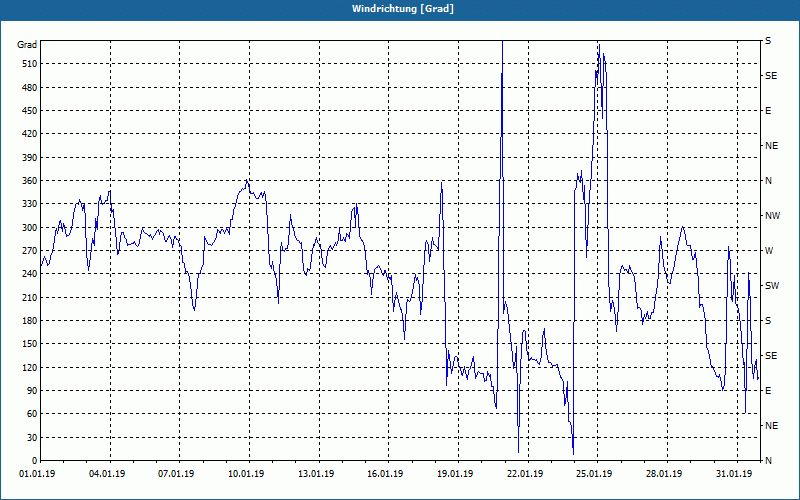Click the date label 16.01.19
Viewport: 800px width, 500px height.
click(x=385, y=474)
